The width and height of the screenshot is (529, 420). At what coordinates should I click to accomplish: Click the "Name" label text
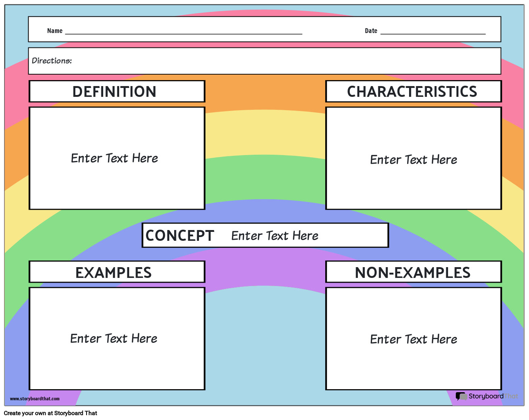[x=55, y=31]
